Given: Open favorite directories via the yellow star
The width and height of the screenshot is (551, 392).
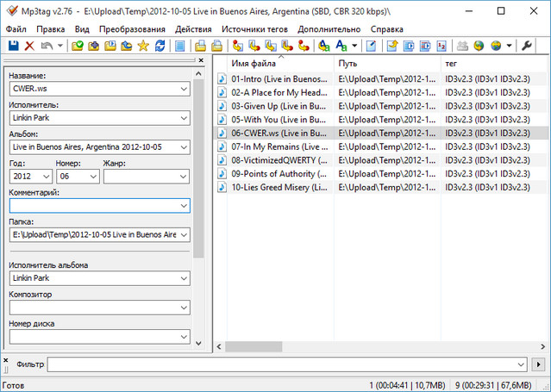Looking at the screenshot, I should pyautogui.click(x=143, y=46).
